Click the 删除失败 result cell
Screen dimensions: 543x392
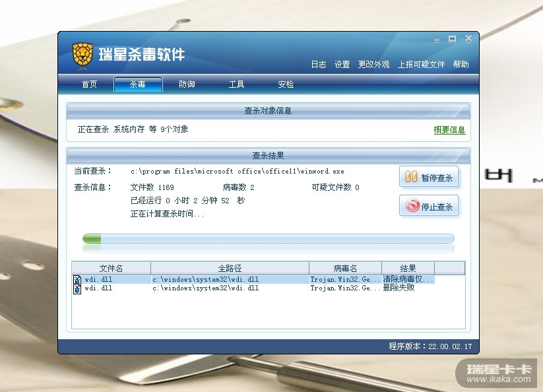tap(399, 288)
